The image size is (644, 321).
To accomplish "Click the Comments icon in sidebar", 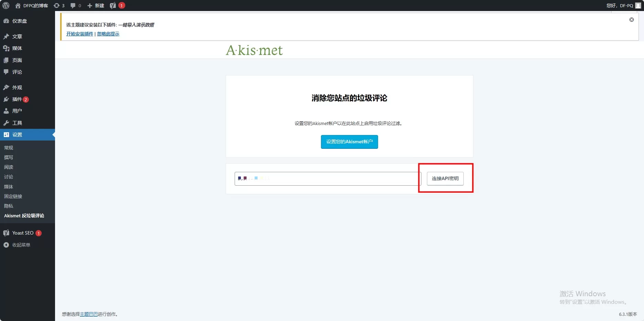I will click(6, 72).
